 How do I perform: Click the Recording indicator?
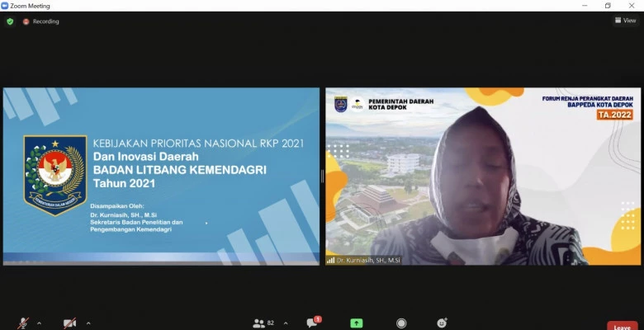coord(41,21)
